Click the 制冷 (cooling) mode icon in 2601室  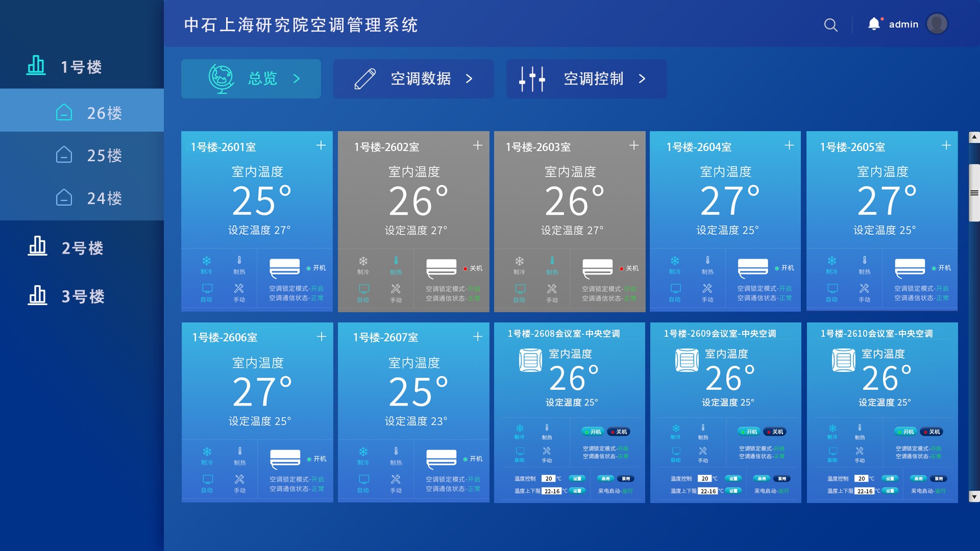pyautogui.click(x=207, y=263)
